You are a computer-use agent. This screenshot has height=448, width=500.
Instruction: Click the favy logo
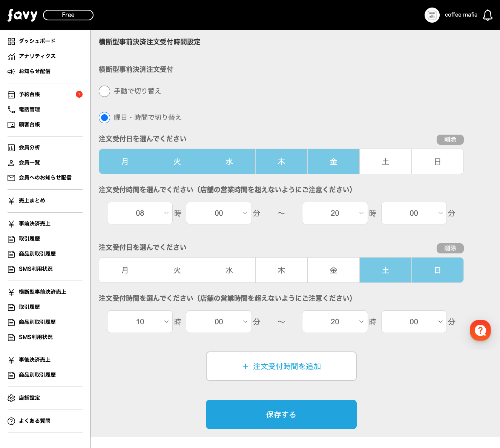pos(23,15)
